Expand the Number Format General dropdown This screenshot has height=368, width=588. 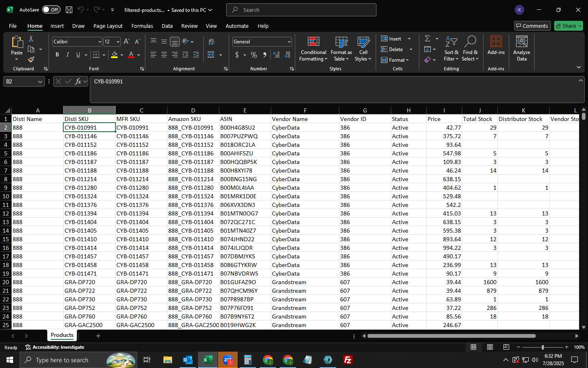(289, 42)
